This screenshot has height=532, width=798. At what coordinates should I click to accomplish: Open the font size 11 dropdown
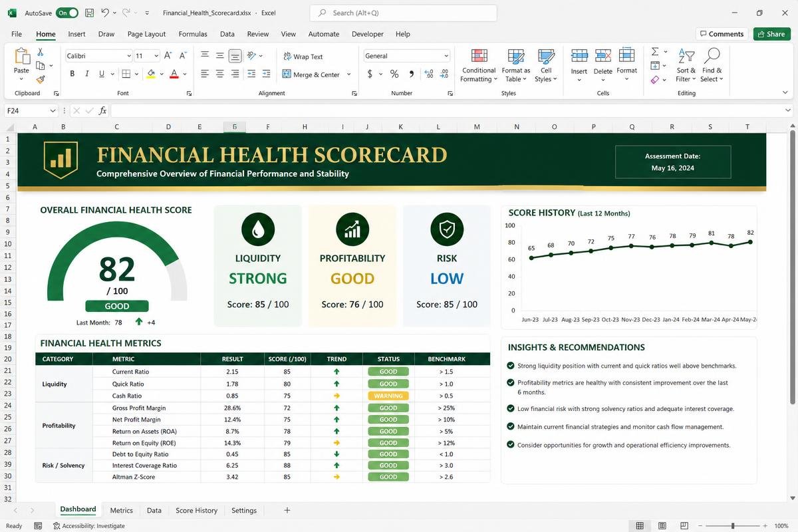tap(157, 56)
